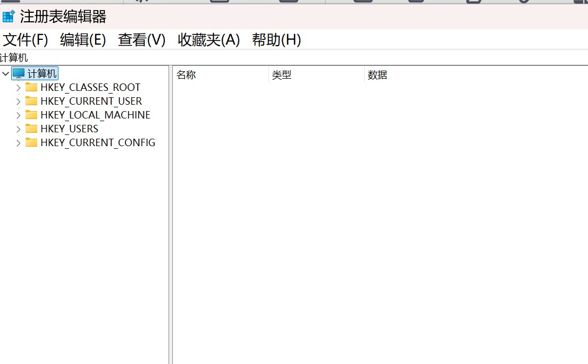Click the HKEY_CURRENT_USER folder icon

[31, 101]
